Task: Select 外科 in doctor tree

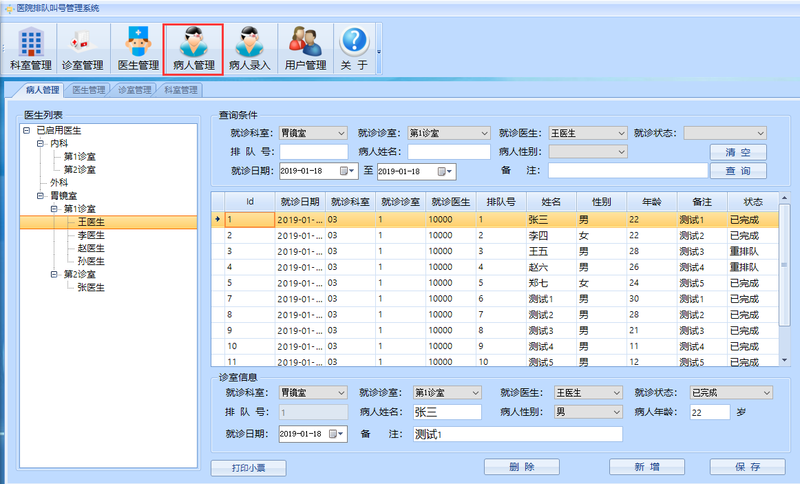Action: [x=59, y=183]
